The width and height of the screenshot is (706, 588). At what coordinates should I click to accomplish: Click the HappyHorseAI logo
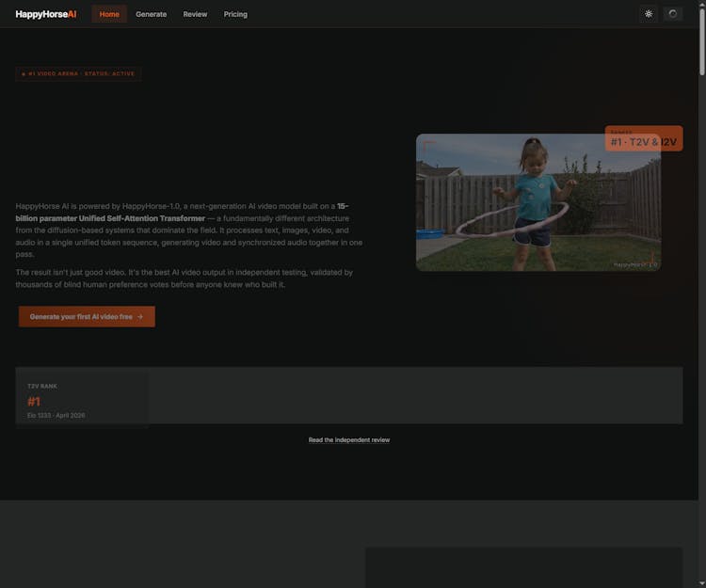click(x=46, y=14)
